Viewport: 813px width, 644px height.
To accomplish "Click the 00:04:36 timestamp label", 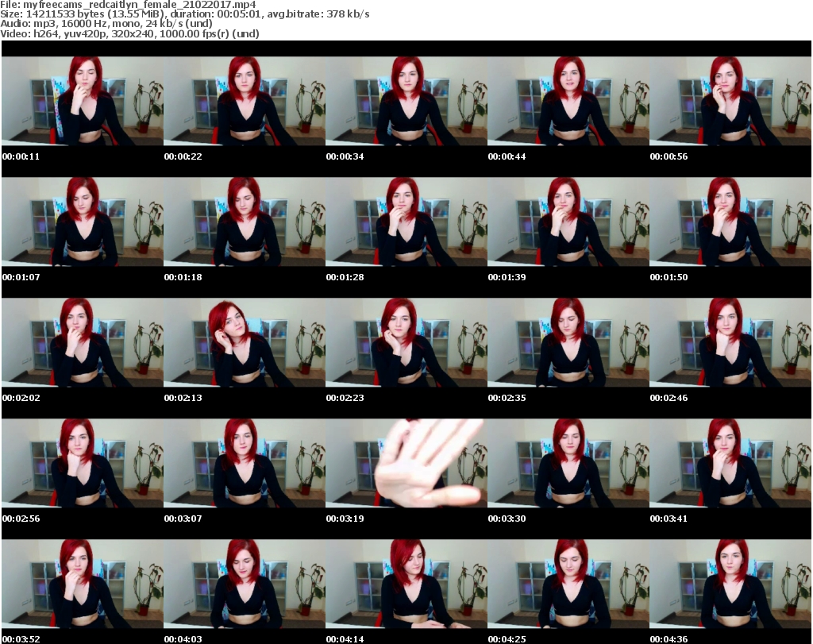I will 669,639.
